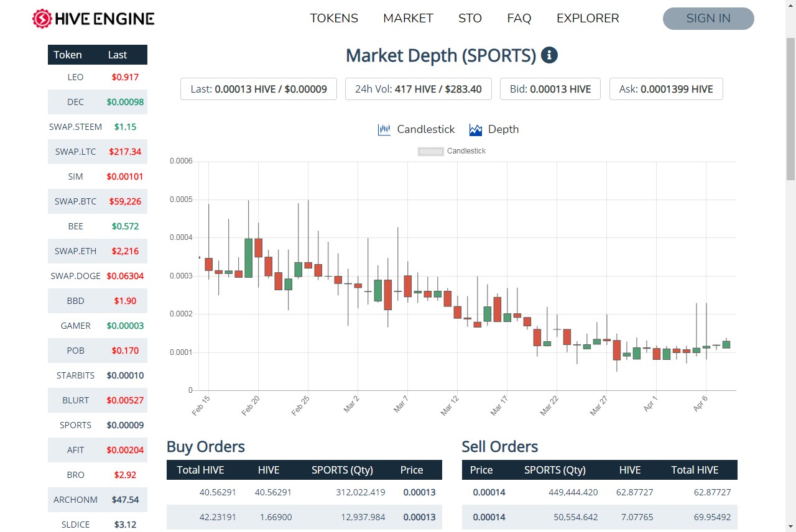Viewport: 796px width, 532px height.
Task: Select the SPORTS token row
Action: point(98,425)
